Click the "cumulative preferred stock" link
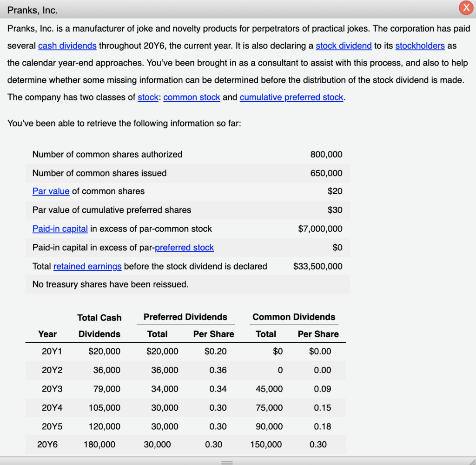476x465 pixels. 291,97
